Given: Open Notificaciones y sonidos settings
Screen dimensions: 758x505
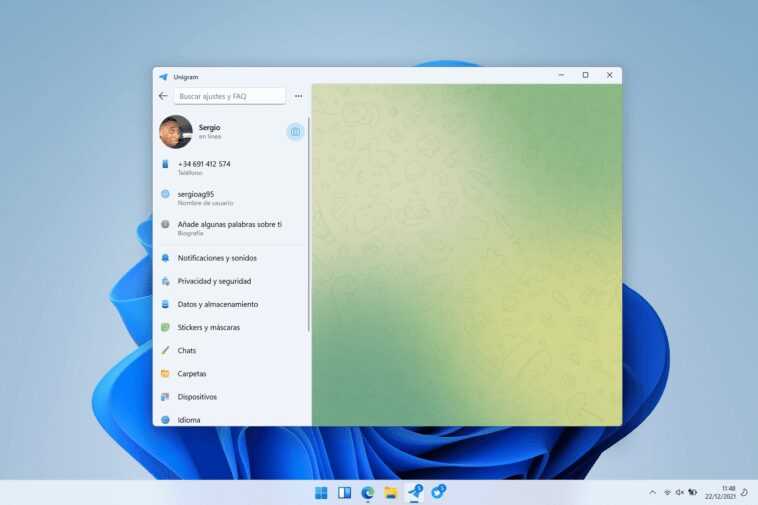Looking at the screenshot, I should 231,258.
